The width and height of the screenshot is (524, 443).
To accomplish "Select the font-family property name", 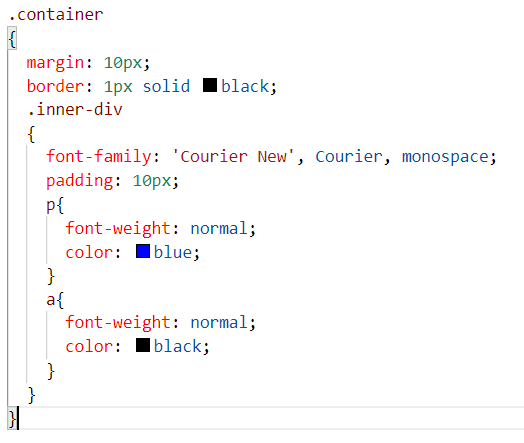I will (x=99, y=157).
